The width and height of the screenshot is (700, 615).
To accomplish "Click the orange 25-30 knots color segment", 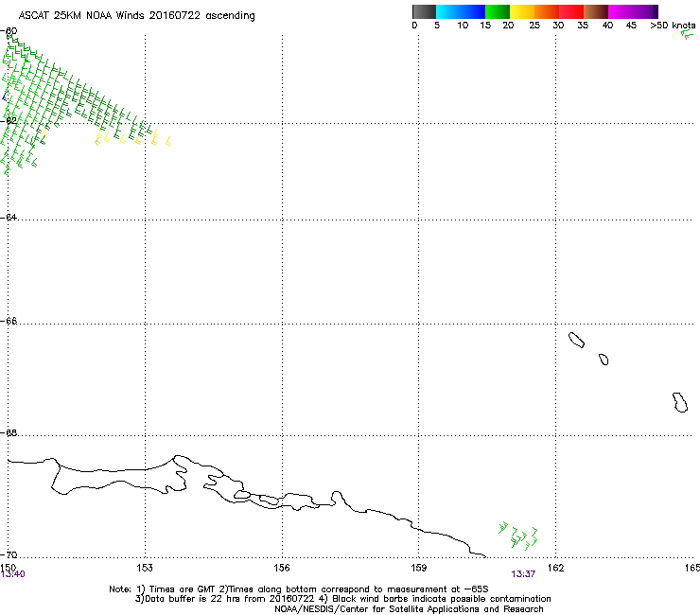I will click(547, 11).
